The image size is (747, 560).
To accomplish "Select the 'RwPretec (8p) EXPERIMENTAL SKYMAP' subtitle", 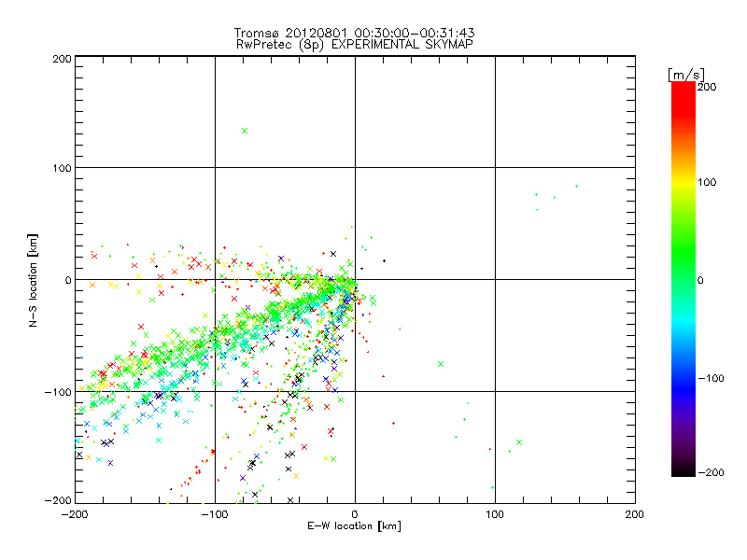I will click(355, 45).
